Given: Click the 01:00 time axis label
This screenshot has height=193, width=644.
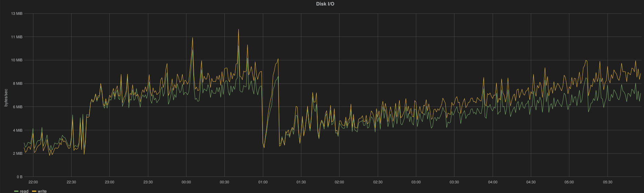Looking at the screenshot, I should click(263, 182).
